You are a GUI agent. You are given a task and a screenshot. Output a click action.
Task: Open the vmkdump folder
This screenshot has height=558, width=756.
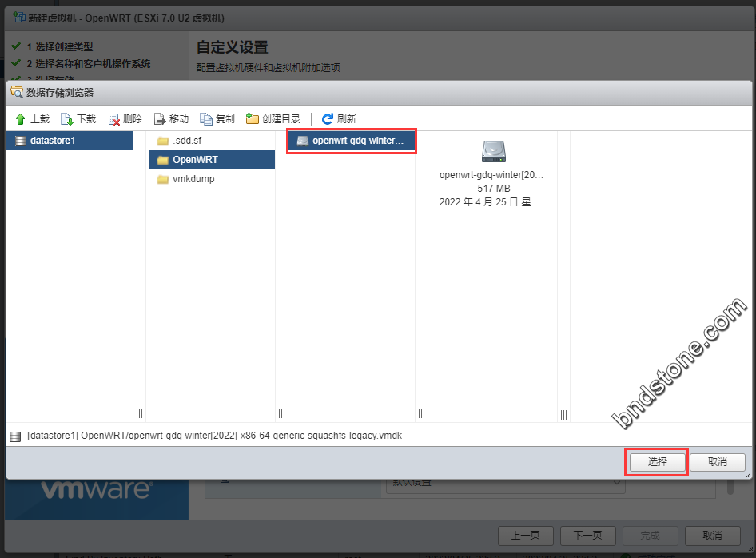212,179
